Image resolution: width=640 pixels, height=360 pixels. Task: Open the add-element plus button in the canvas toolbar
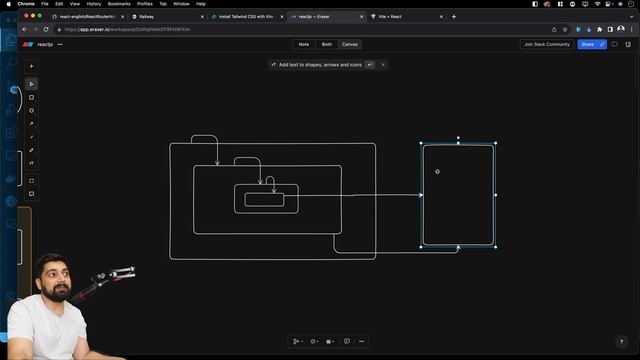point(31,66)
